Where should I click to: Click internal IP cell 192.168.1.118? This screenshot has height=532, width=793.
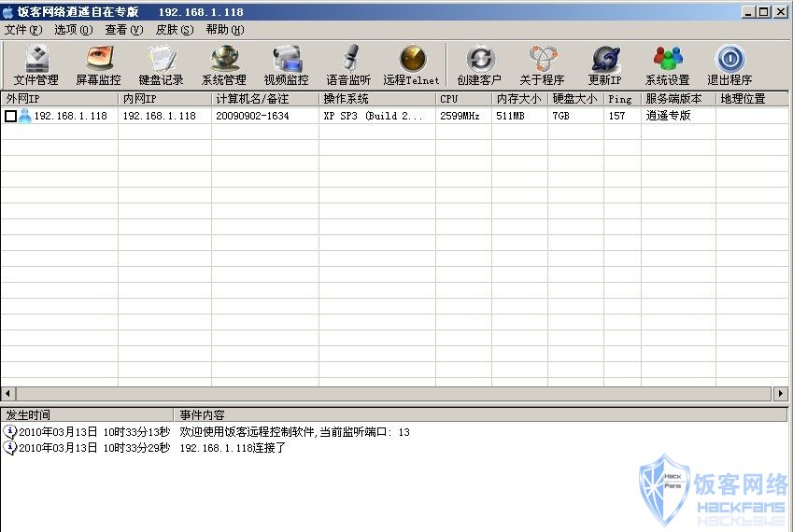[160, 116]
